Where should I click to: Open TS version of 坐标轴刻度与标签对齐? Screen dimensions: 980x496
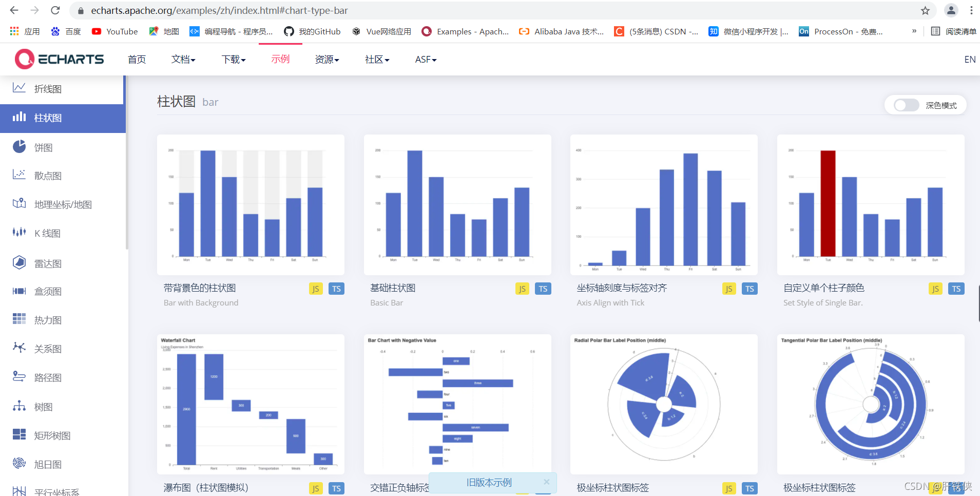tap(750, 289)
